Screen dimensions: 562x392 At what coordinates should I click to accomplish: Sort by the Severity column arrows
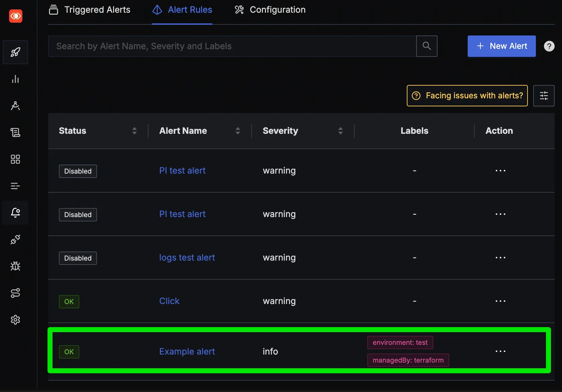click(341, 131)
